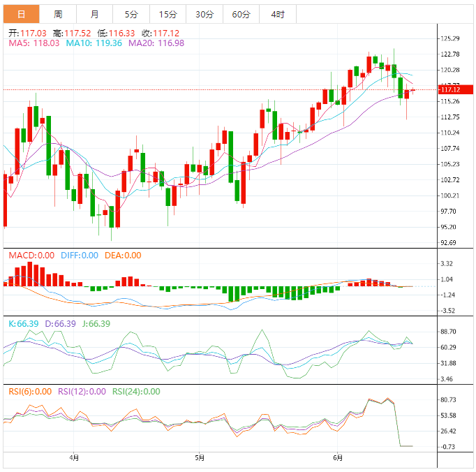
Task: Click the 31.88 KDJ axis label
Action: (448, 363)
